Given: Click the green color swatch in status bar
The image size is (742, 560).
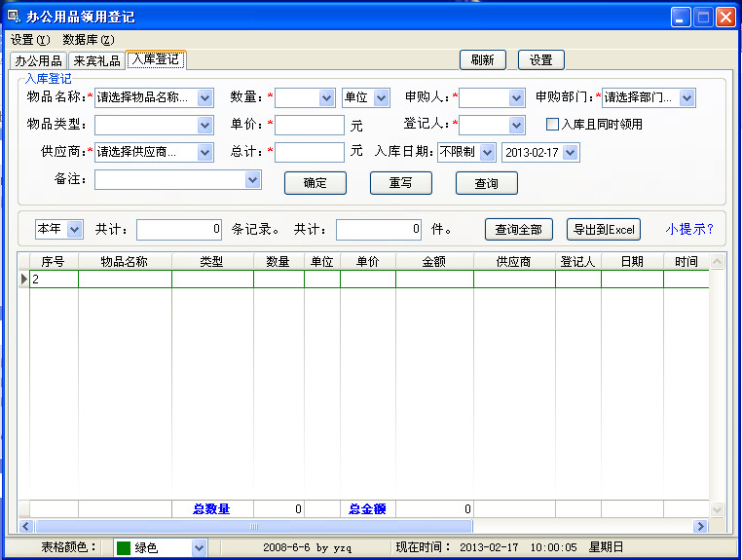Looking at the screenshot, I should [x=124, y=548].
